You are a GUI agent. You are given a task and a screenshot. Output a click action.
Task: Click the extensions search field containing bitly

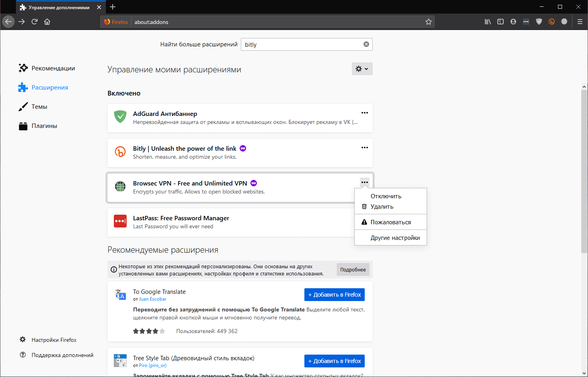click(x=304, y=44)
